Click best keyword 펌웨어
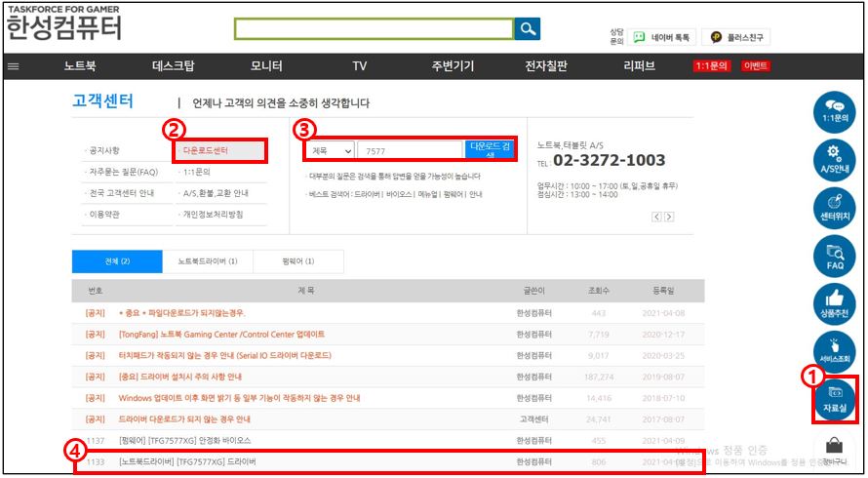The height and width of the screenshot is (478, 868). tap(453, 195)
